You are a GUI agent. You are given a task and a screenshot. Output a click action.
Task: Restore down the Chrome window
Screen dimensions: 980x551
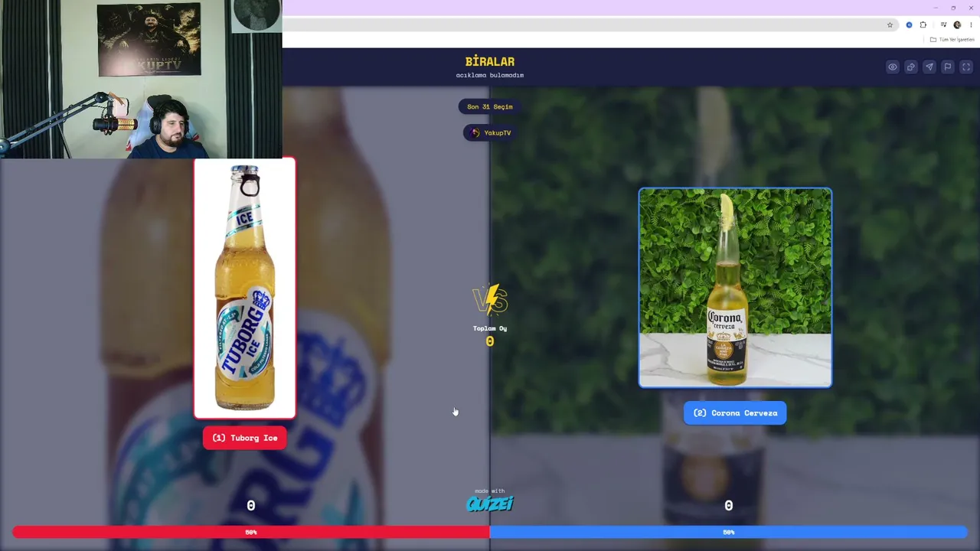coord(953,8)
